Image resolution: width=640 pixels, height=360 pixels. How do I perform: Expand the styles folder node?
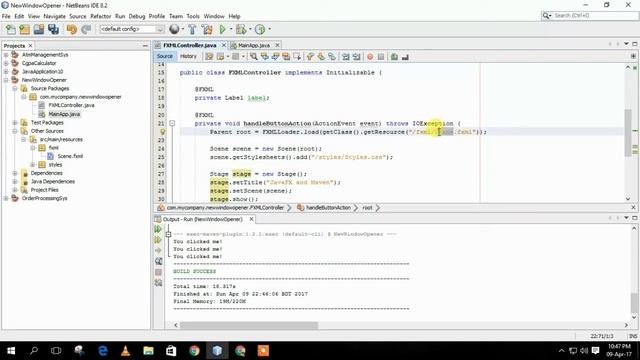coord(33,165)
